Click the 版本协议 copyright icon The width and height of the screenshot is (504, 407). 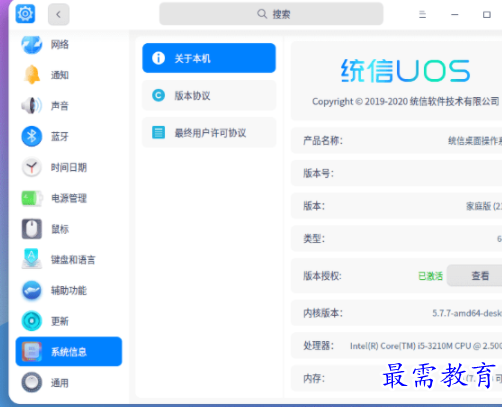coord(158,95)
